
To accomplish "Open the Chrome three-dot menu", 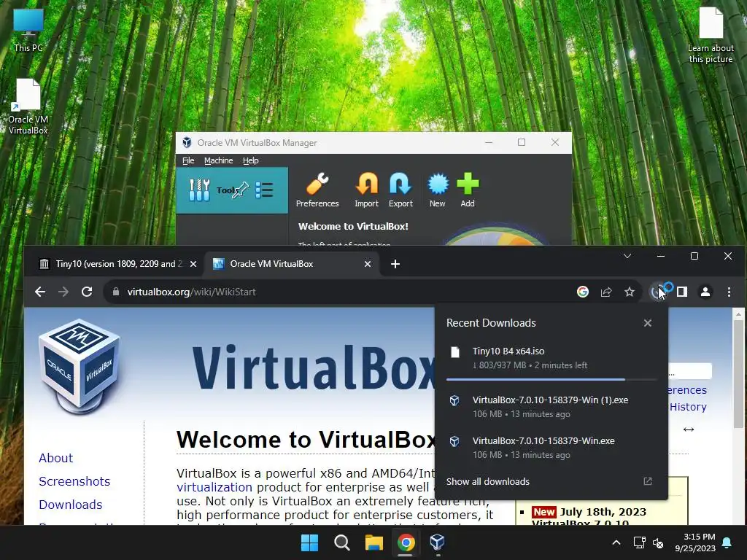I will (x=729, y=292).
